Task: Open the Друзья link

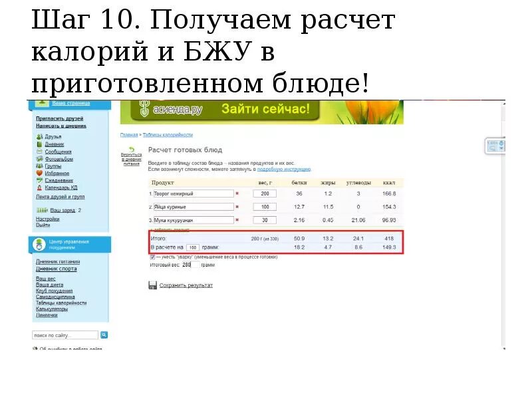Action: point(53,137)
